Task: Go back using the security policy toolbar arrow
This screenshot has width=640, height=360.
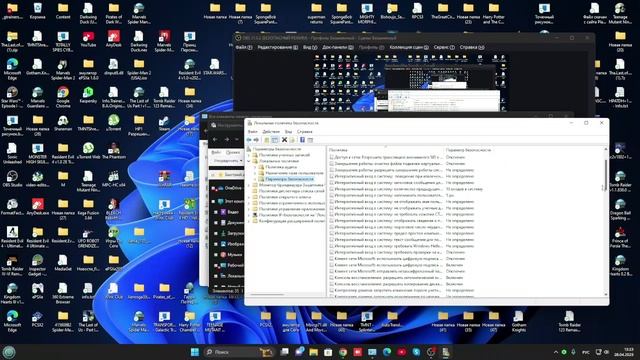Action: (249, 140)
